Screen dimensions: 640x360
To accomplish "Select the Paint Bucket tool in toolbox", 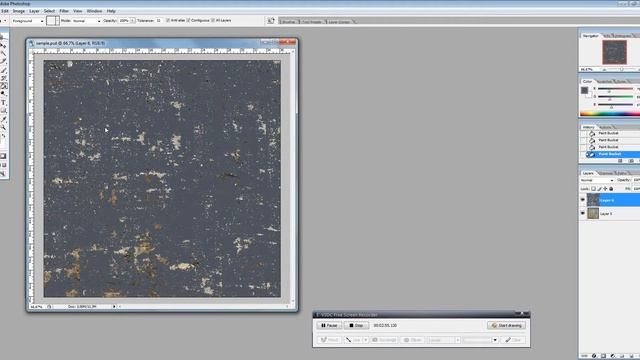I will [4, 86].
